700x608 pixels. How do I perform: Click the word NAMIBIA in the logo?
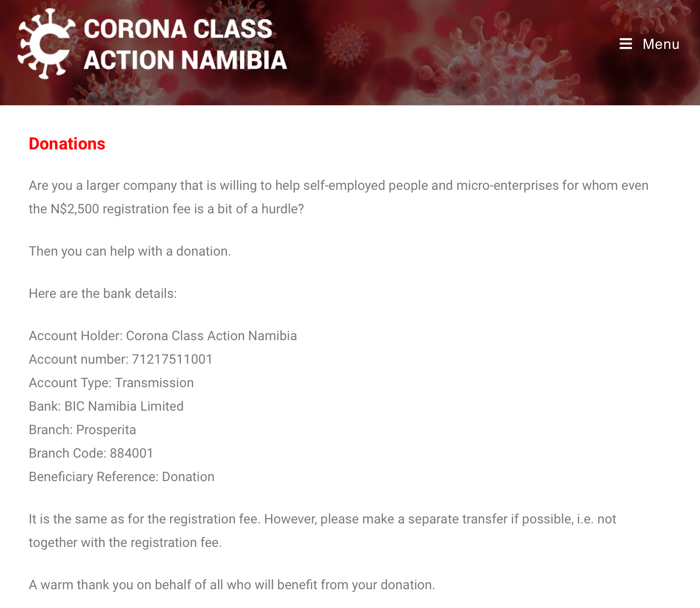[234, 60]
